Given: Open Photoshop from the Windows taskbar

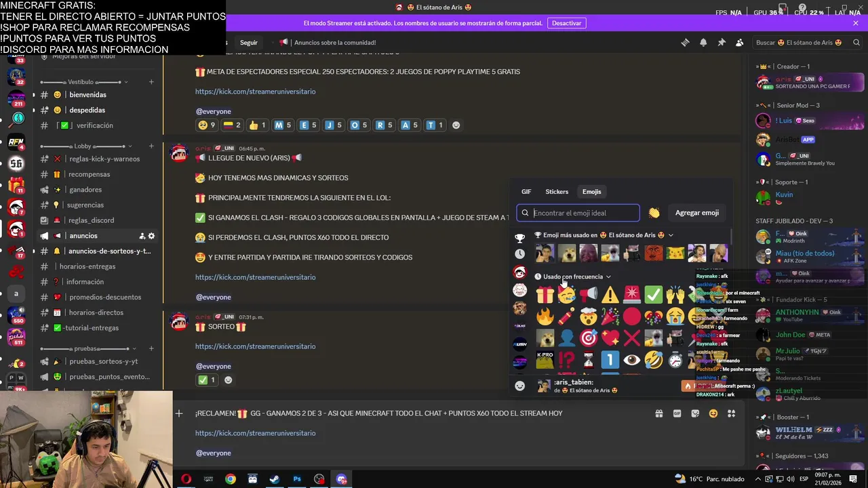Looking at the screenshot, I should tap(297, 479).
